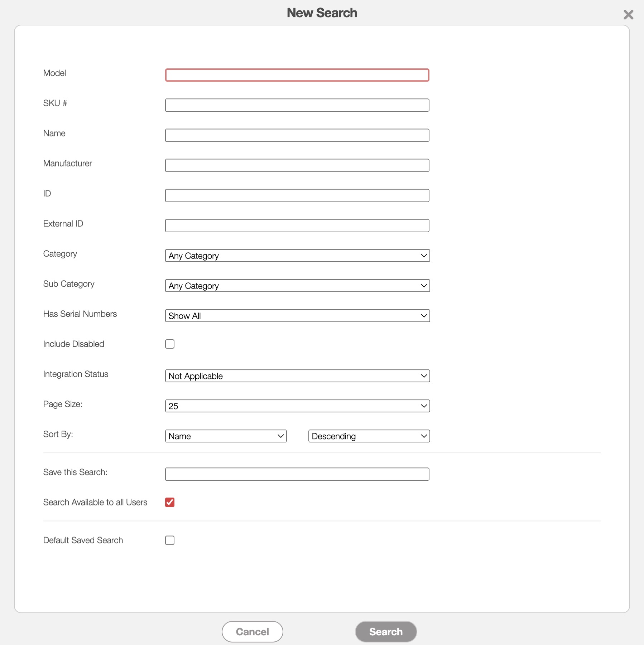This screenshot has height=645, width=644.
Task: Expand the Integration Status dropdown
Action: [297, 376]
